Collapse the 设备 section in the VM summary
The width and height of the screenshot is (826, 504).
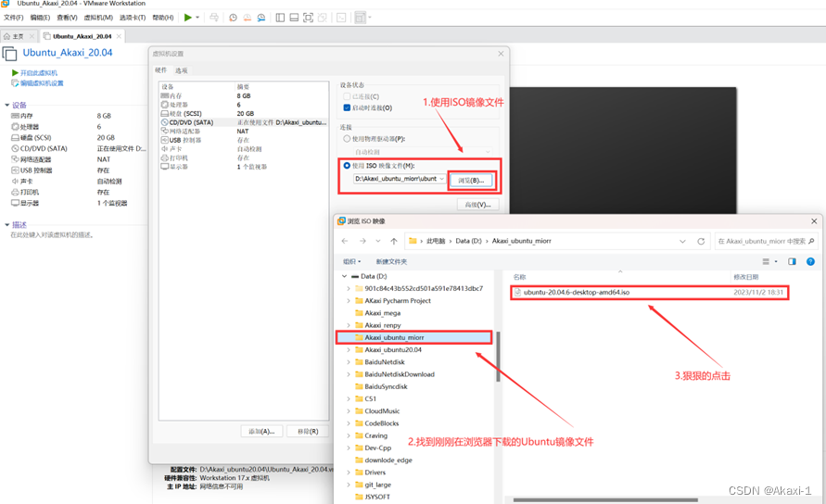point(6,106)
